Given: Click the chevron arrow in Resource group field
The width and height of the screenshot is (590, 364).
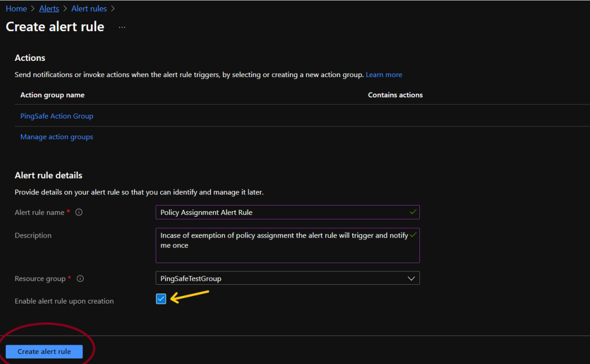Looking at the screenshot, I should (x=411, y=278).
